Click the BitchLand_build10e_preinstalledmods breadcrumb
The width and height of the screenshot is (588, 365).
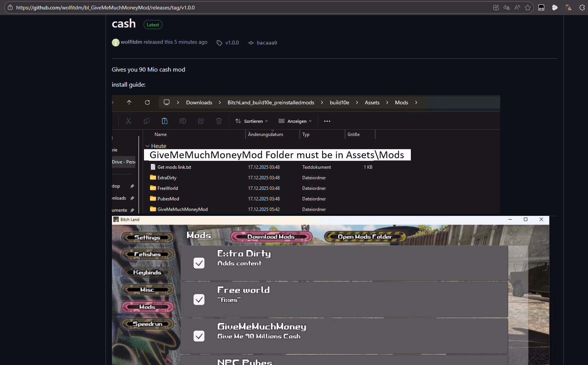(271, 102)
